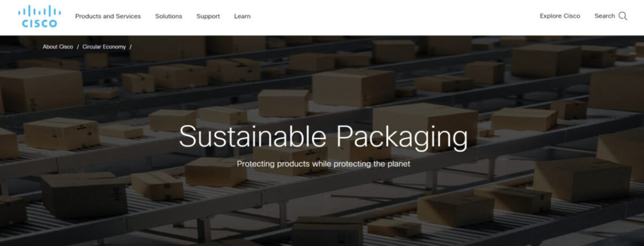Open the Support menu
The width and height of the screenshot is (644, 246).
pyautogui.click(x=208, y=16)
